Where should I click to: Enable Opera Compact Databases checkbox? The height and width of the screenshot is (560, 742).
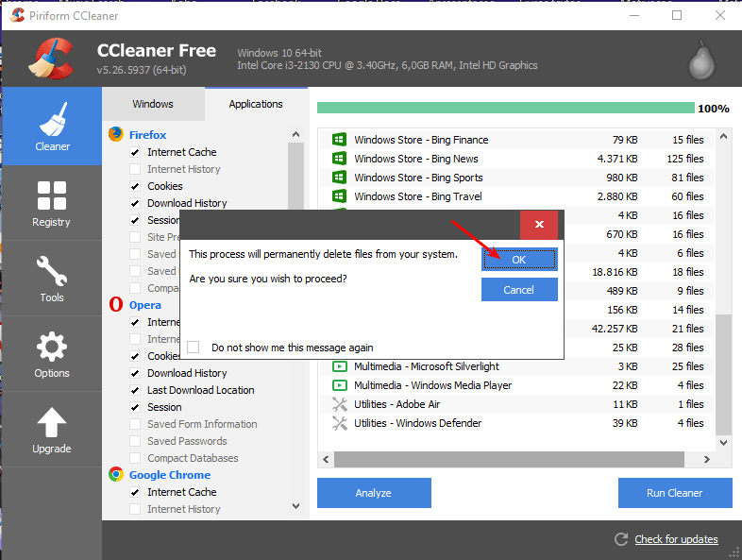point(135,458)
